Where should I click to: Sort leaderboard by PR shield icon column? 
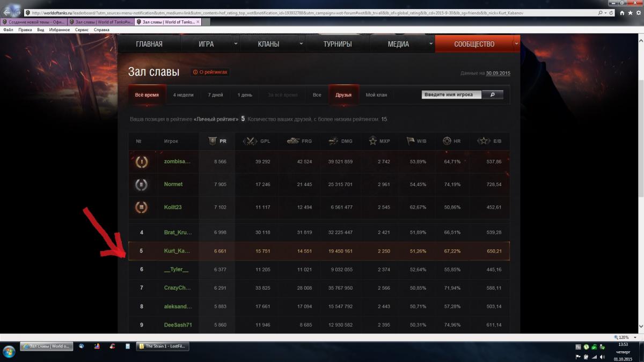pos(217,141)
